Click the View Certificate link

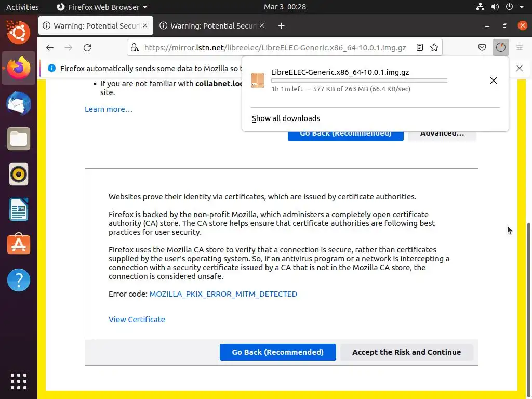pos(137,320)
